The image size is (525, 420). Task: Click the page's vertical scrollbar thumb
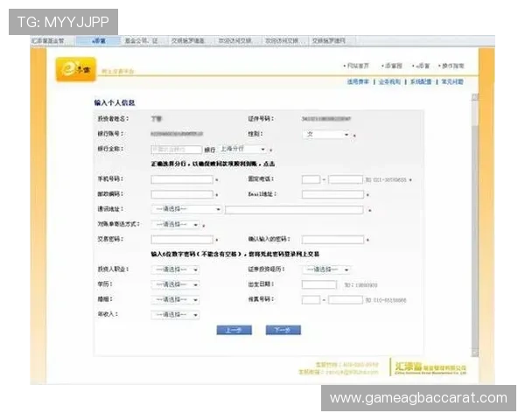point(475,236)
